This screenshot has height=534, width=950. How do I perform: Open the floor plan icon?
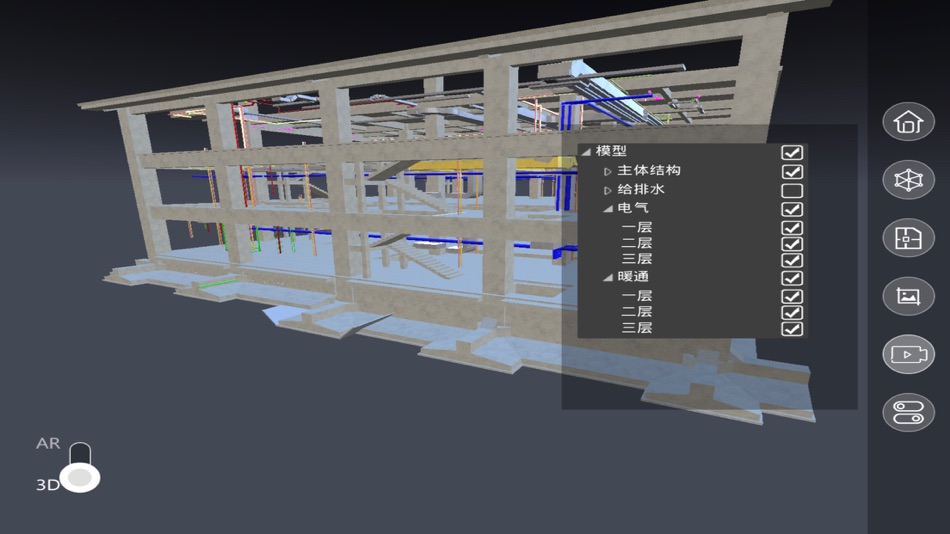908,238
